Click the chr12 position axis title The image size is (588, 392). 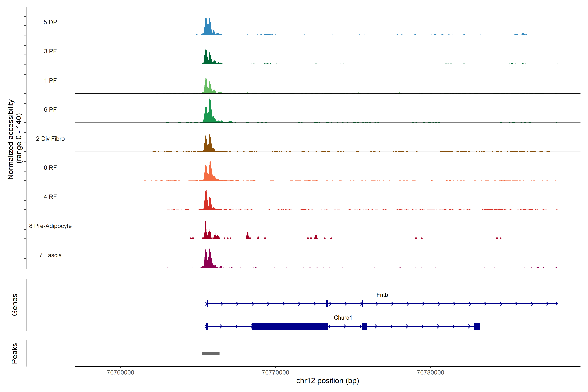point(327,381)
